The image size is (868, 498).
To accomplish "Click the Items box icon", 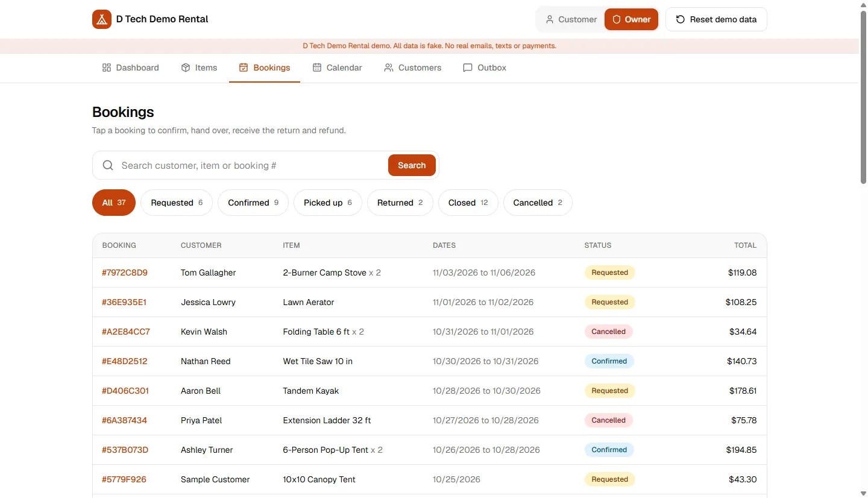I will pos(186,68).
